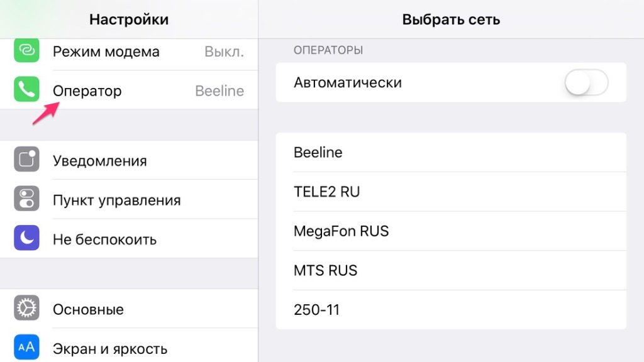This screenshot has height=362, width=644.
Task: Click the Основные gear icon
Action: pyautogui.click(x=26, y=309)
